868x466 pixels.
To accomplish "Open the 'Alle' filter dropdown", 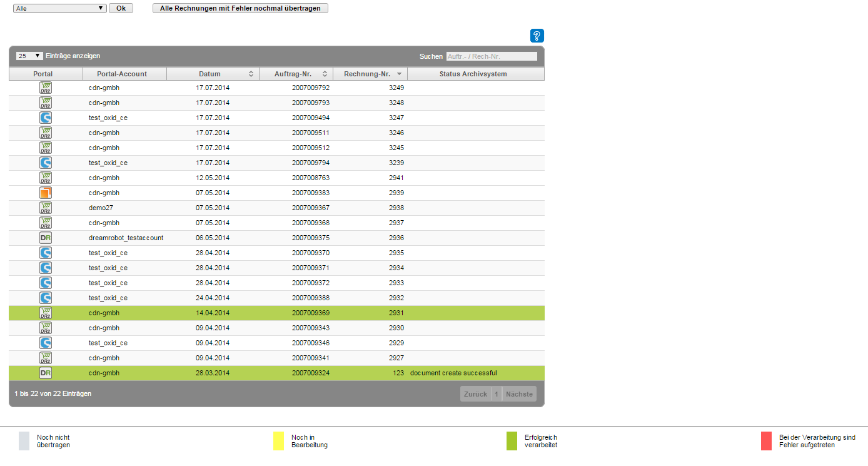I will point(60,8).
